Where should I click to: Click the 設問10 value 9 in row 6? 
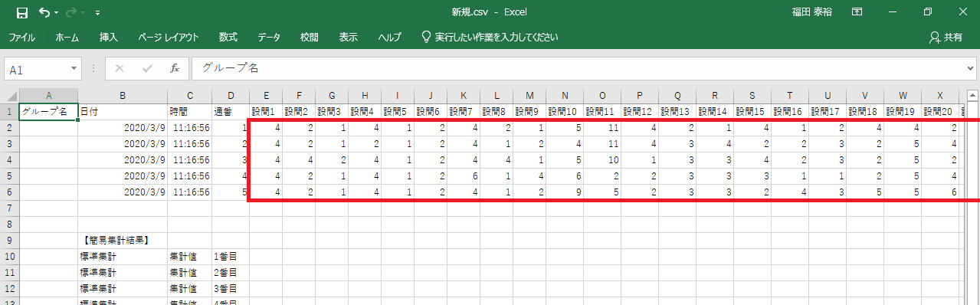tap(565, 192)
